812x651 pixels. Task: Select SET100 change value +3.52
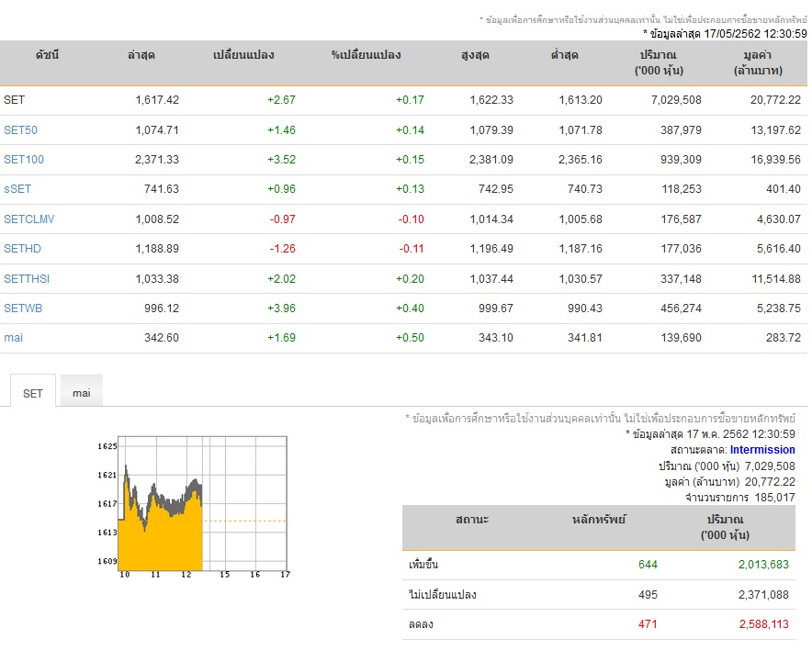point(281,160)
